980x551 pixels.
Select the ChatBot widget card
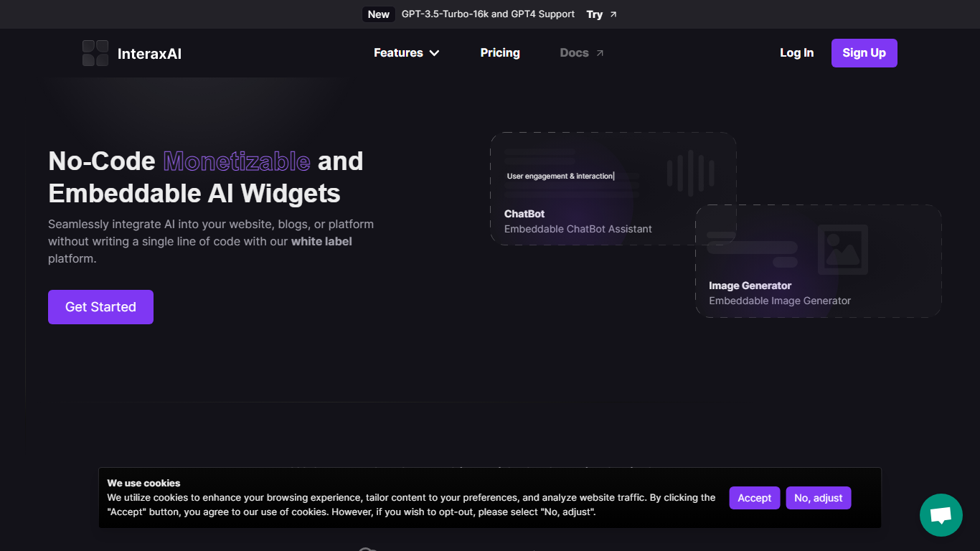click(x=588, y=215)
